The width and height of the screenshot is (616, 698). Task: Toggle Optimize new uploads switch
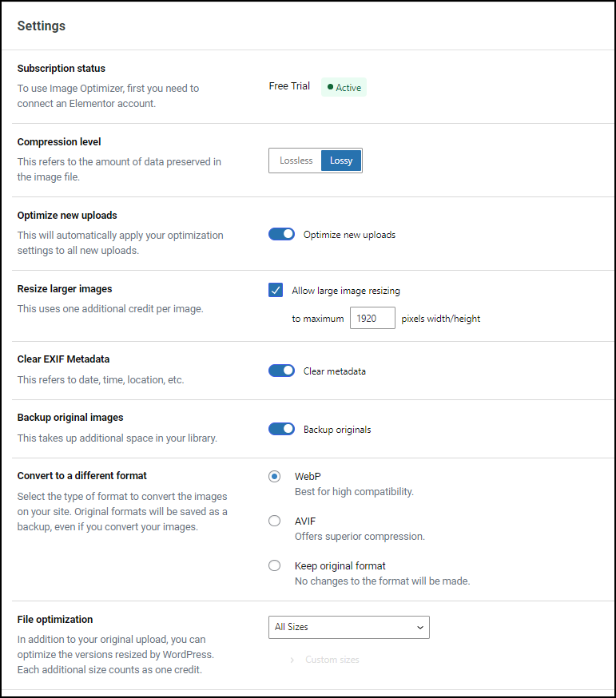(x=281, y=234)
